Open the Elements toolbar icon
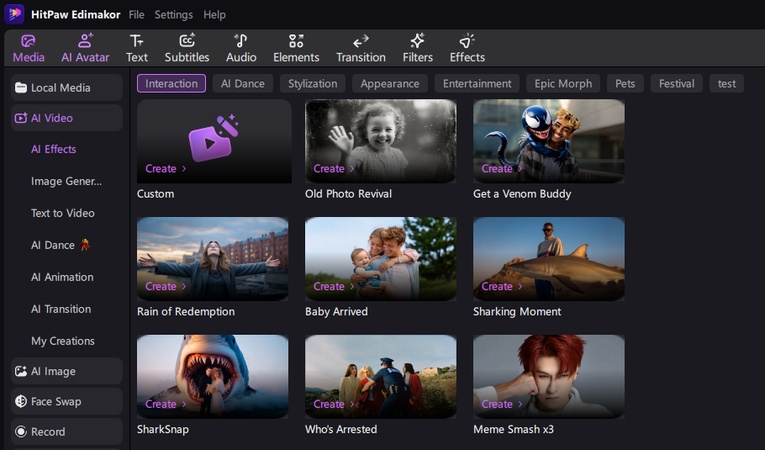This screenshot has height=450, width=765. click(296, 41)
